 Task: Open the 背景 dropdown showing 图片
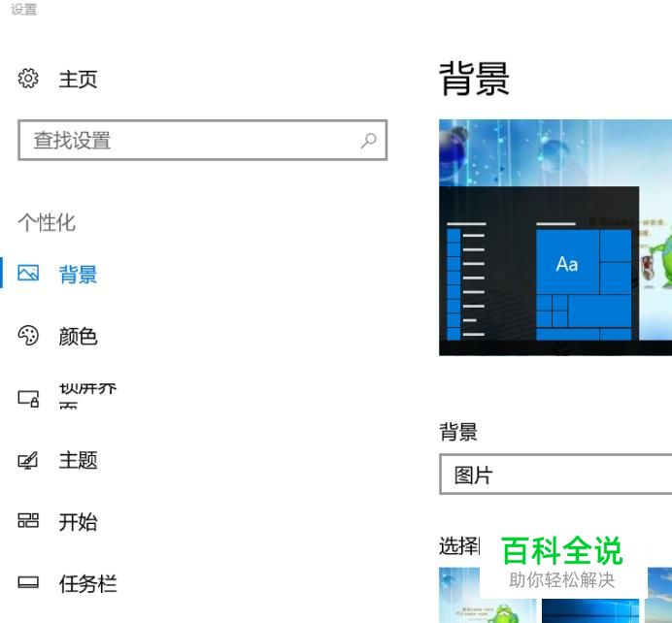point(555,475)
